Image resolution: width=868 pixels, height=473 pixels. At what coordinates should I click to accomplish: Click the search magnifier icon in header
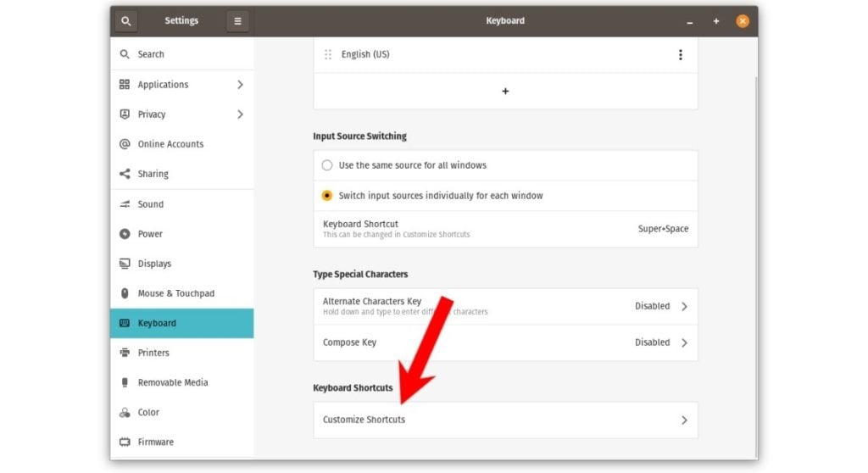click(125, 21)
